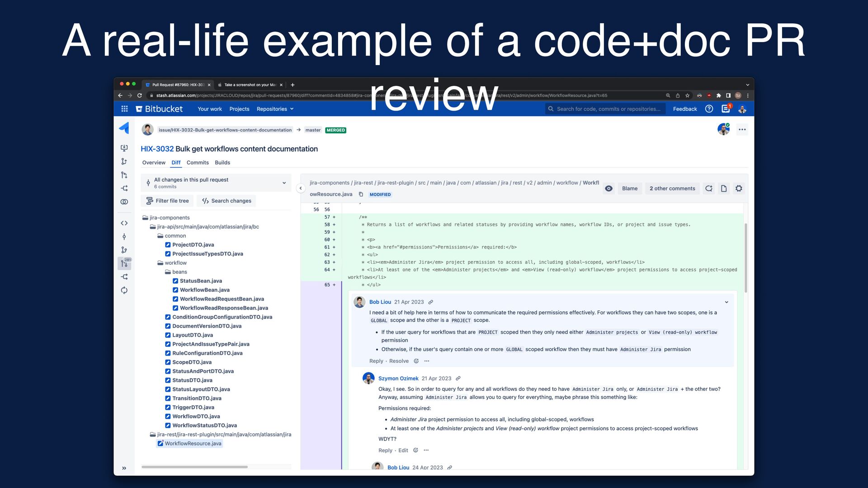Toggle the eye icon to hide file comments

pos(609,188)
